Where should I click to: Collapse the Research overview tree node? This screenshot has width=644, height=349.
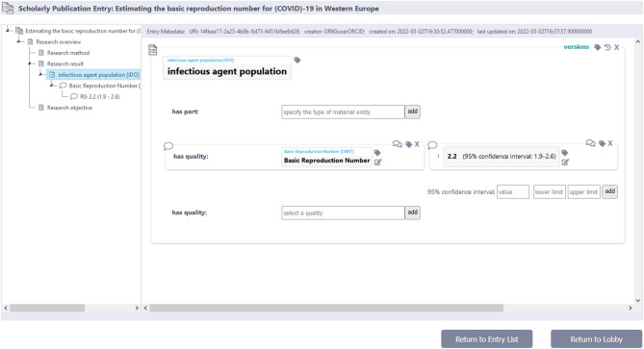[19, 41]
